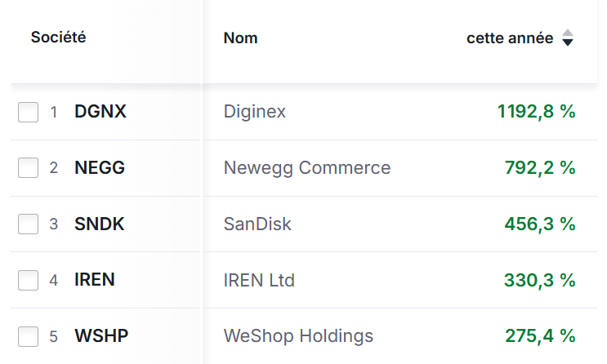Click the 1192,8 % yearly performance value
This screenshot has height=364, width=607.
(x=536, y=112)
